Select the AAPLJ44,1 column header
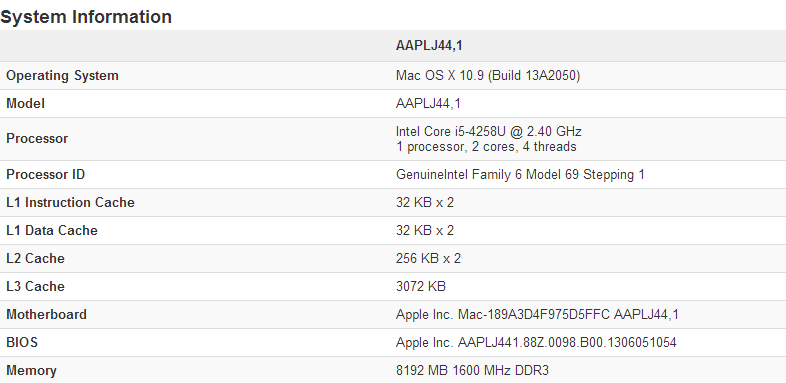This screenshot has width=786, height=383. (429, 46)
